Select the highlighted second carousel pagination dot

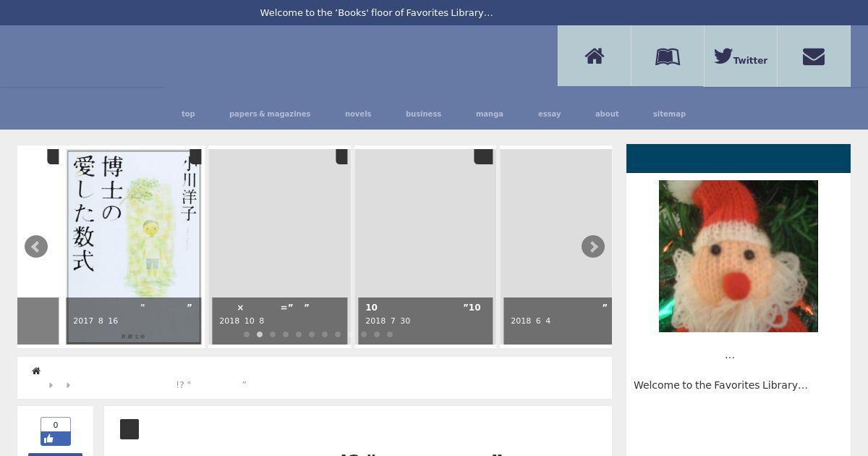click(x=260, y=334)
